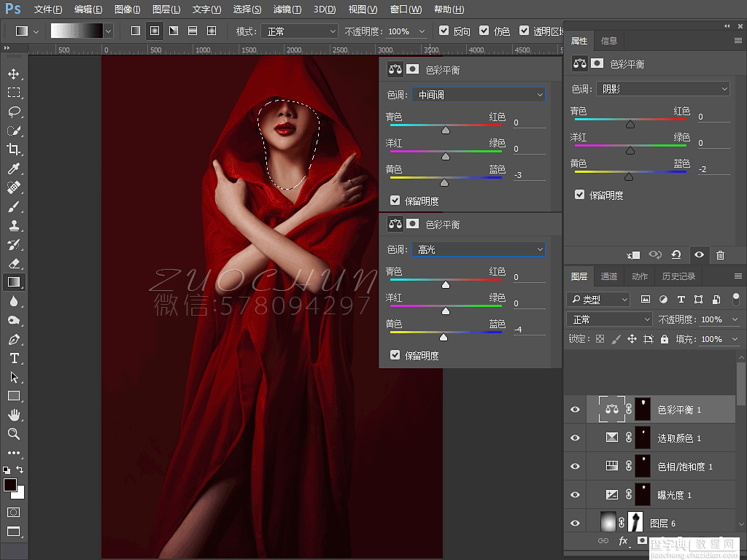The image size is (747, 560).
Task: Open the layer opacity dropdown arrow
Action: coord(735,319)
